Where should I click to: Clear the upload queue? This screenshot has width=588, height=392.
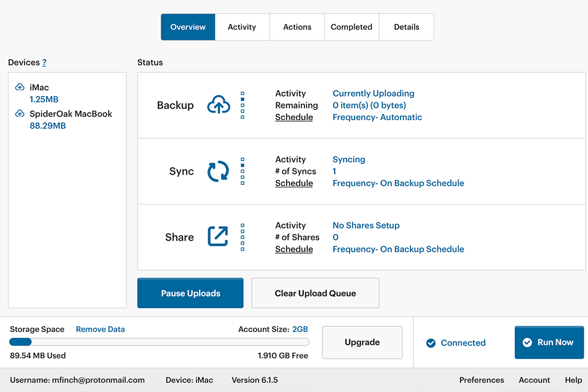(x=315, y=293)
